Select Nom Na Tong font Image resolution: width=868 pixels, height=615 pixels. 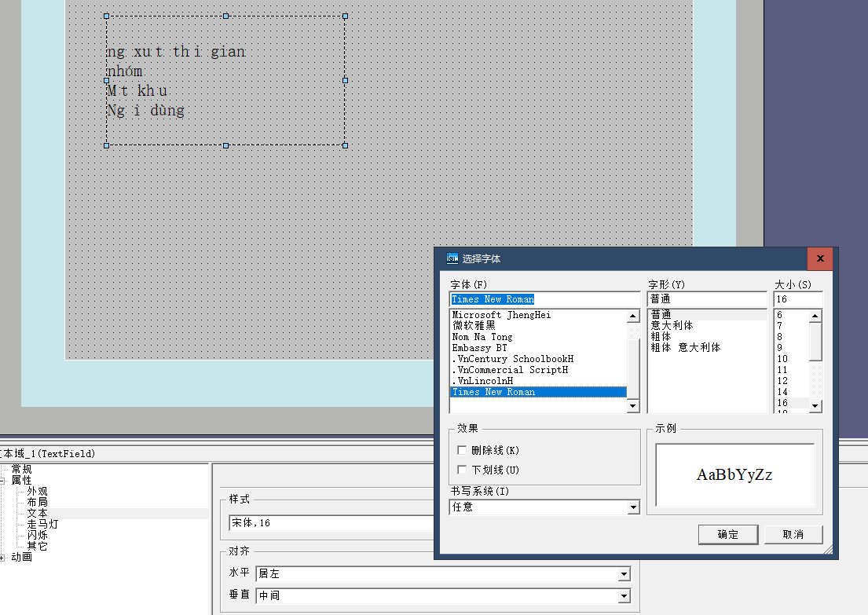click(x=539, y=337)
